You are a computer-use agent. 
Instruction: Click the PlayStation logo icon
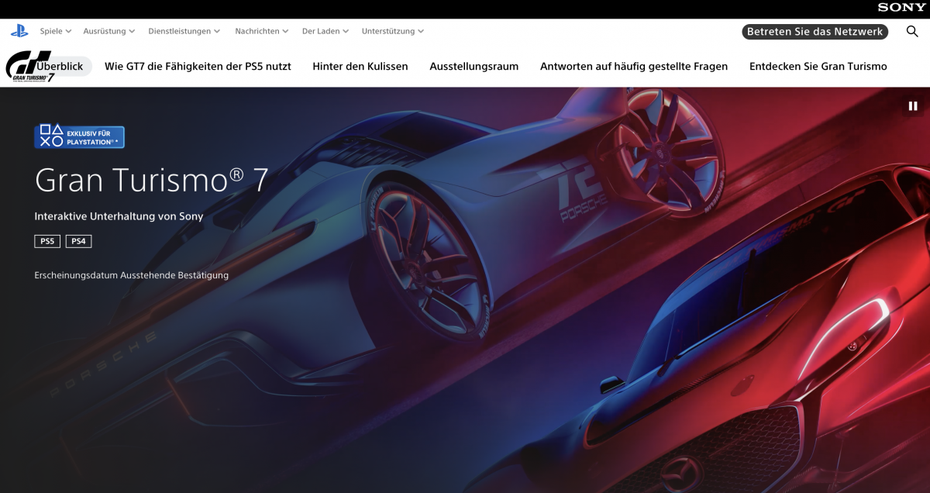[x=20, y=31]
